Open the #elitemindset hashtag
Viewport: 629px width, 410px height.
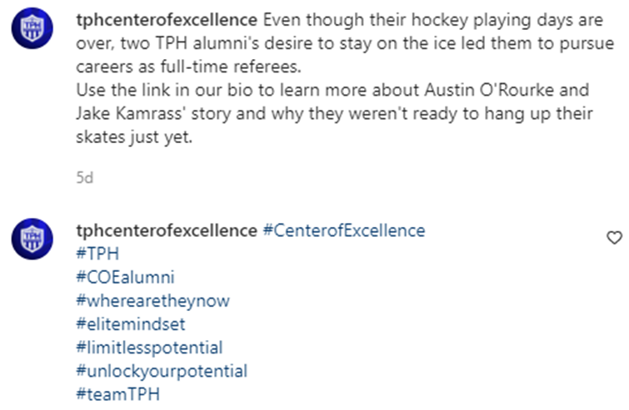point(130,324)
